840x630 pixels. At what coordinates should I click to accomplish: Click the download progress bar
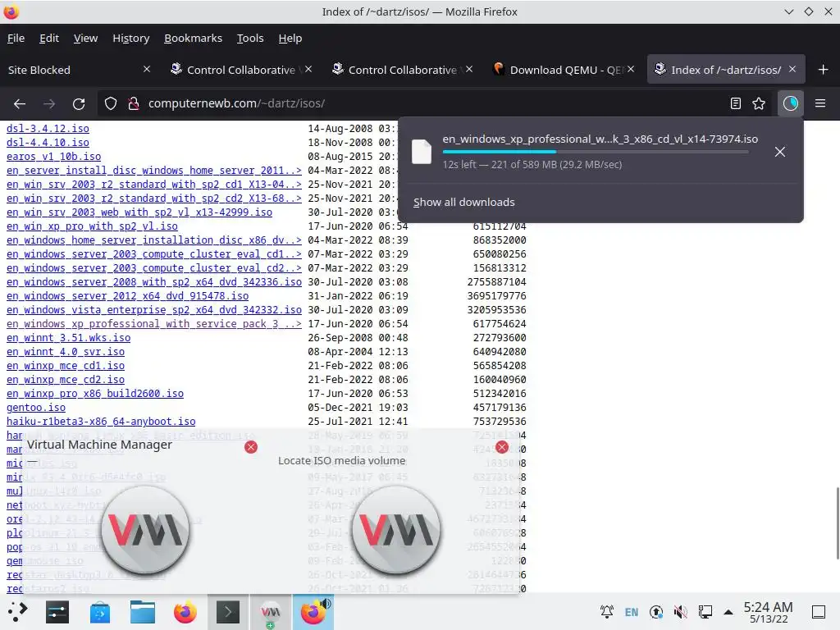pos(596,152)
